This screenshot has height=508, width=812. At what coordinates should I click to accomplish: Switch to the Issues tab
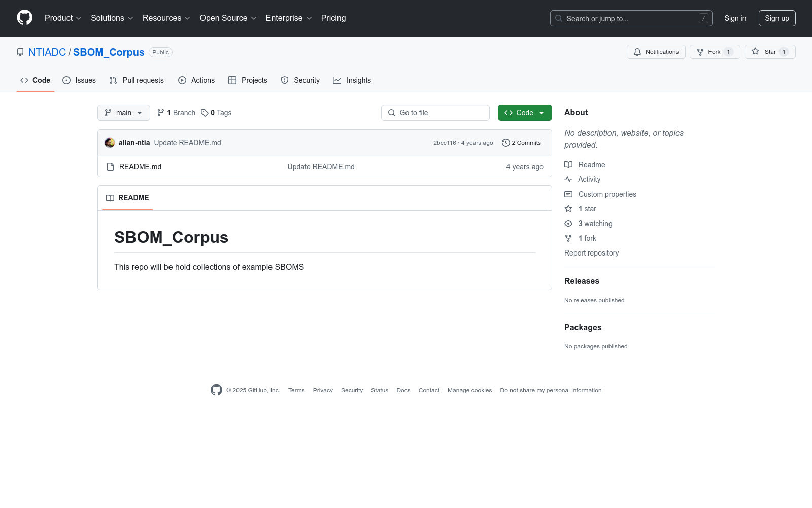click(x=79, y=80)
